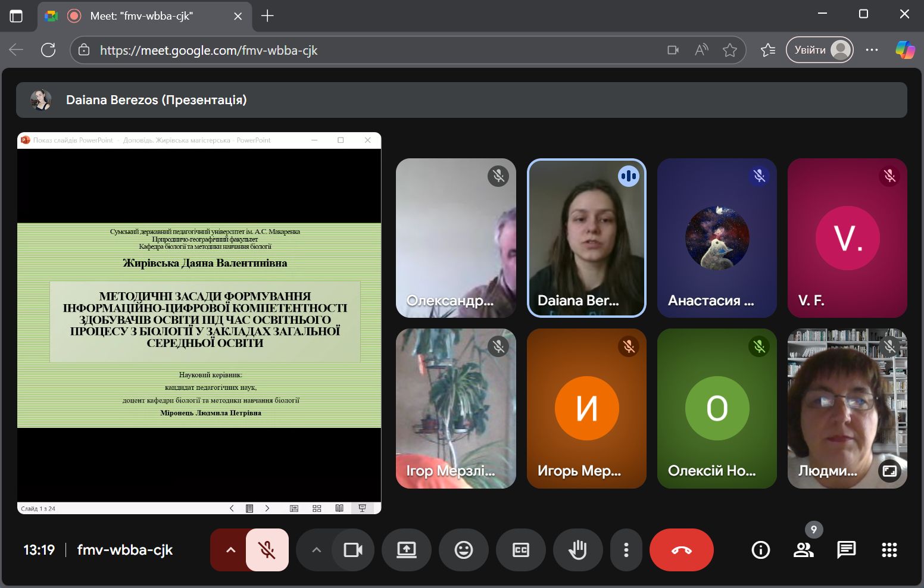Show the participants list
The width and height of the screenshot is (924, 588).
pos(803,550)
